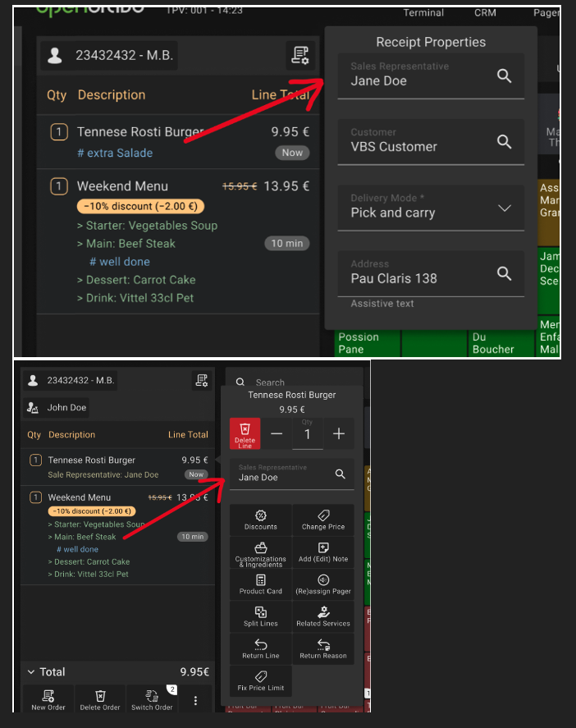Image resolution: width=576 pixels, height=728 pixels.
Task: Search address next to Pau Claris 138
Action: (505, 273)
